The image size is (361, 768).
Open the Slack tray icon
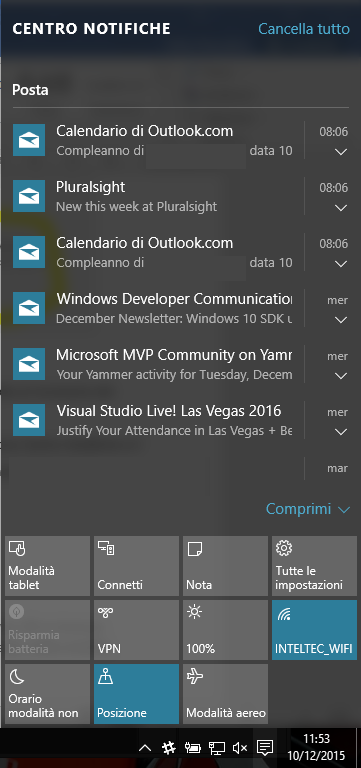[169, 748]
